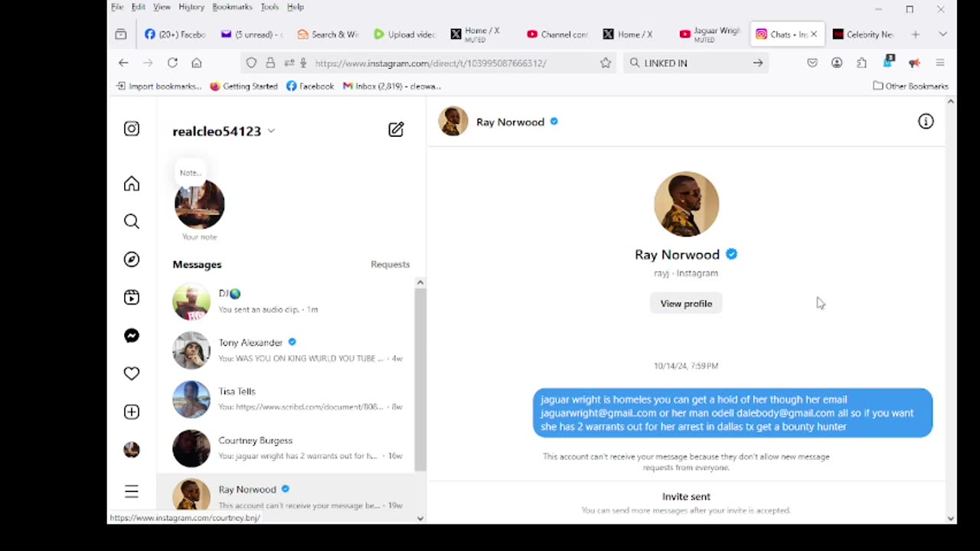Screen dimensions: 980x551
Task: Switch to the Jaguar Wright muted tab
Action: [x=710, y=34]
